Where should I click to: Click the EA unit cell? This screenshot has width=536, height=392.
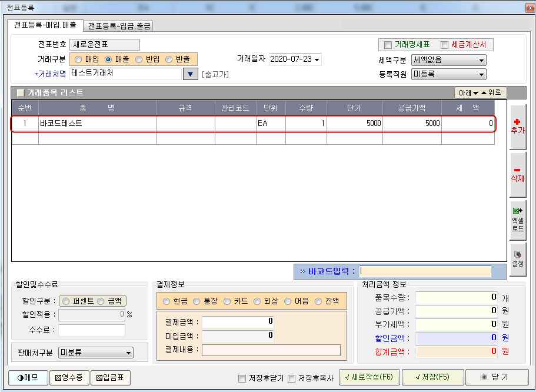(x=271, y=124)
